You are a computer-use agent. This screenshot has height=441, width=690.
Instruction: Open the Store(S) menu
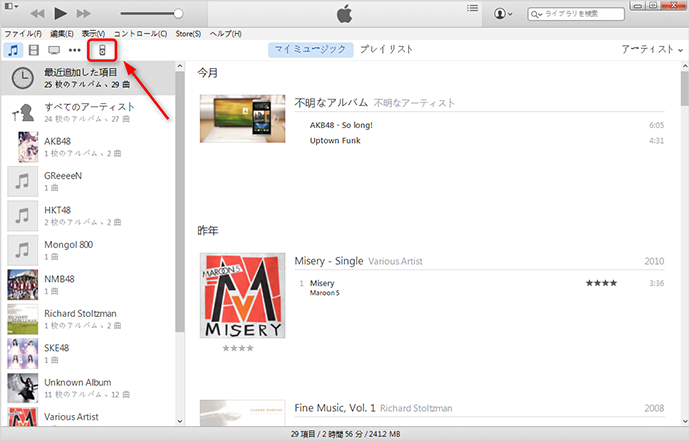point(188,34)
